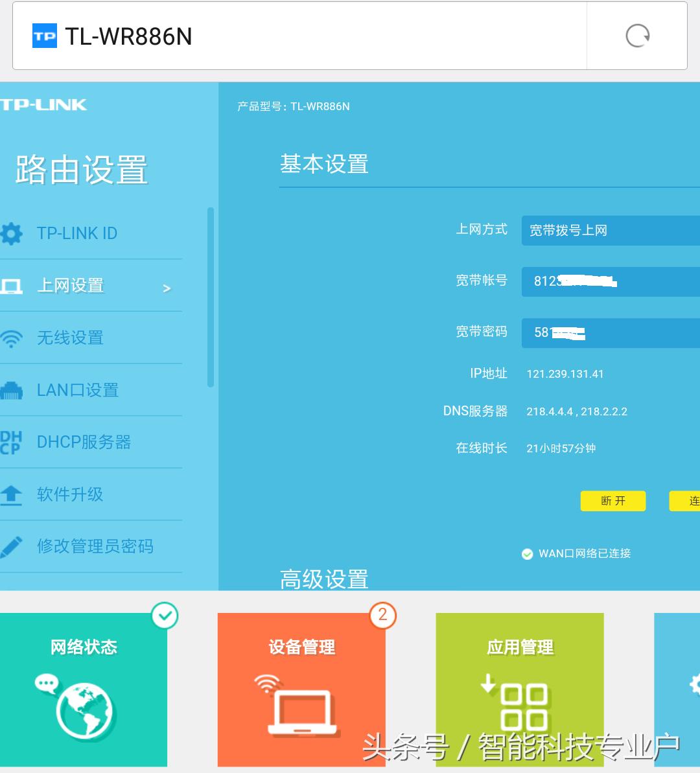Select the 上网设置 monitor icon
Viewport: 700px width, 773px height.
click(12, 285)
